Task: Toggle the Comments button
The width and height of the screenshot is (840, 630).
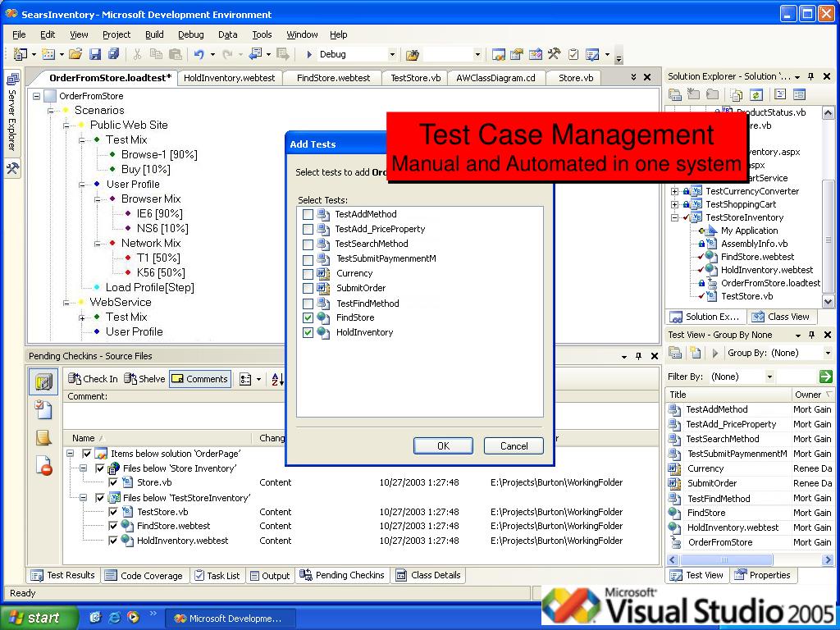Action: point(200,379)
